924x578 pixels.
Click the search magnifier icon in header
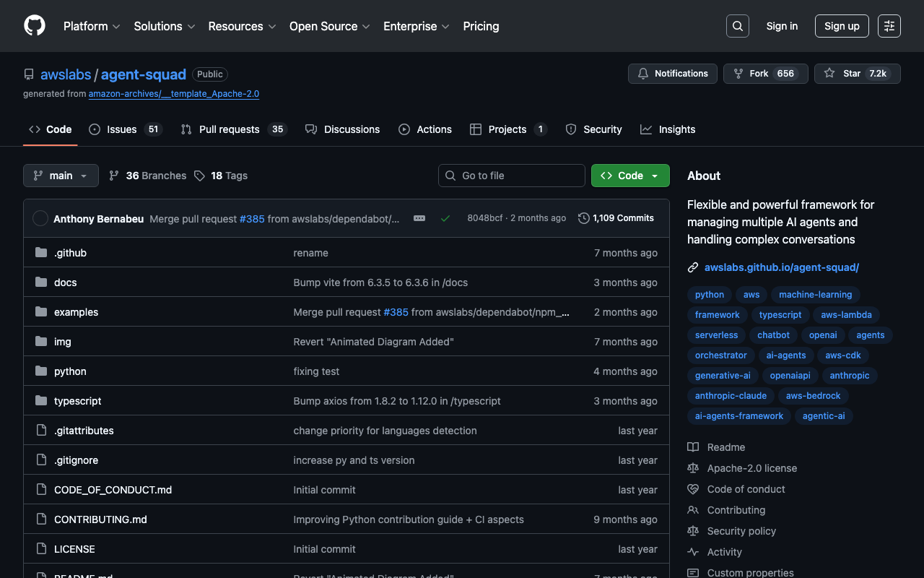pyautogui.click(x=737, y=26)
